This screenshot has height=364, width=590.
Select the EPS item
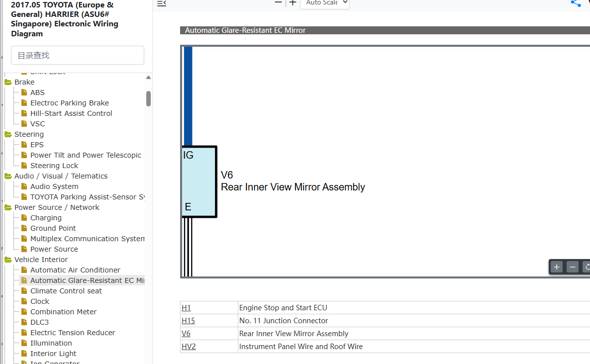37,145
